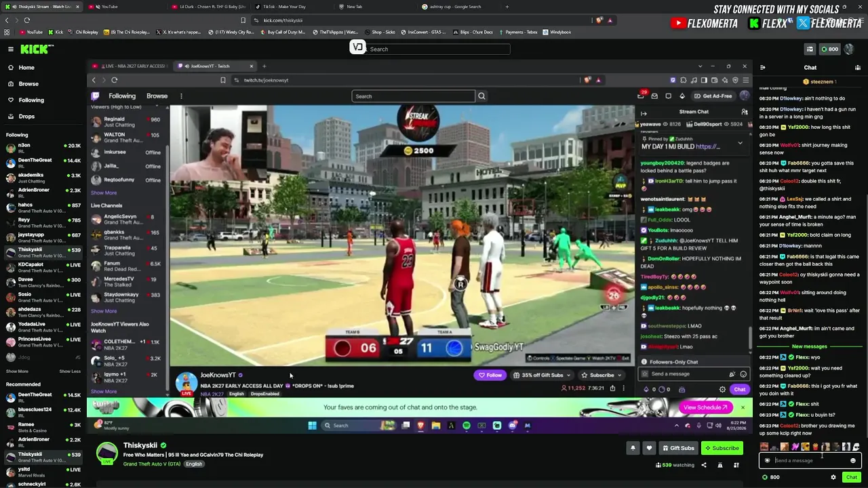868x488 pixels.
Task: Click the Twitch search box
Action: point(413,96)
